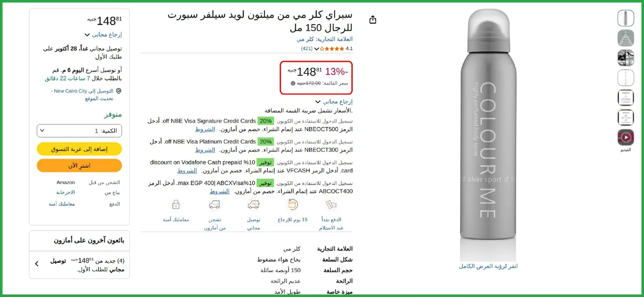
Task: Click the secure transaction padlock icon
Action: [175, 205]
